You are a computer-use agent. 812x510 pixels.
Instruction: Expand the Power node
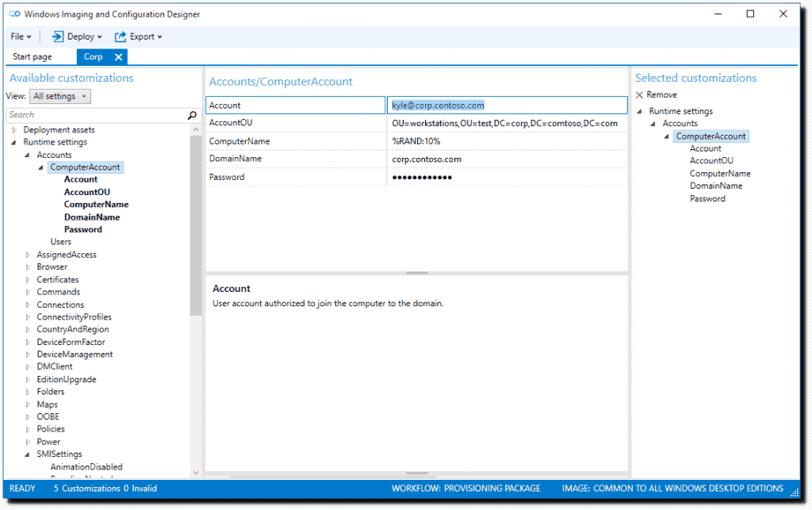(28, 442)
